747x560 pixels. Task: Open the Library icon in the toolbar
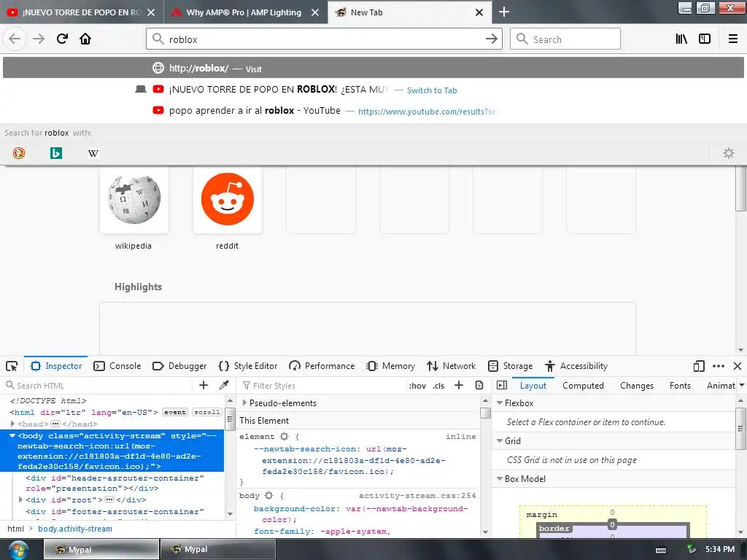681,39
